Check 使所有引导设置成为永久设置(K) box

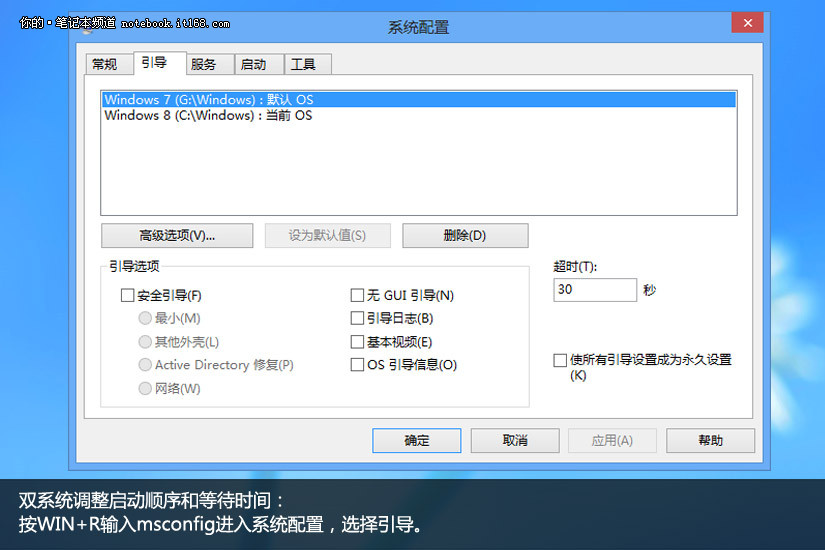(560, 360)
